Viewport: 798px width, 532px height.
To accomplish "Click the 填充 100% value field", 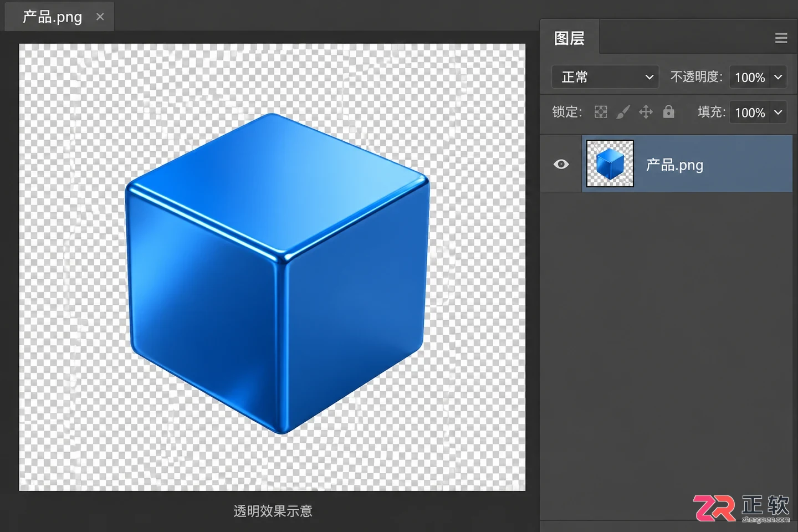I will 750,112.
